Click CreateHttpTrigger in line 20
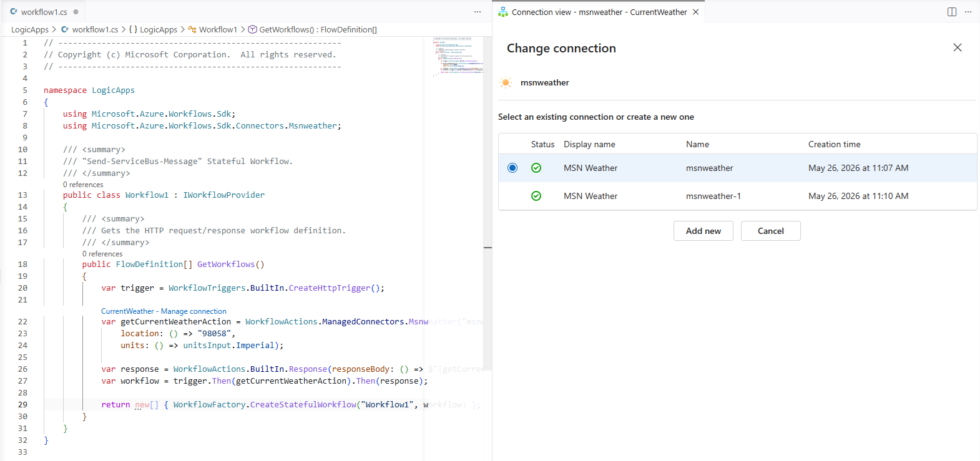 tap(330, 288)
